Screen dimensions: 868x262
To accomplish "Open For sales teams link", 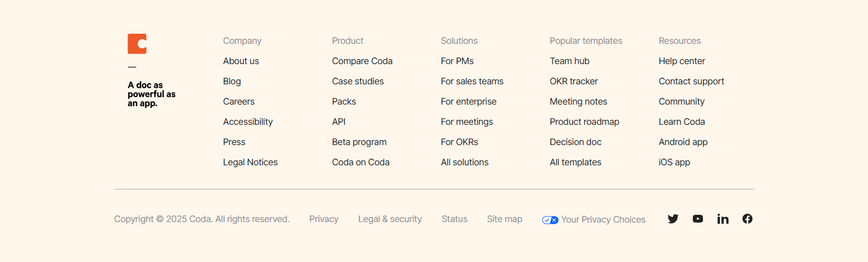I will point(472,81).
